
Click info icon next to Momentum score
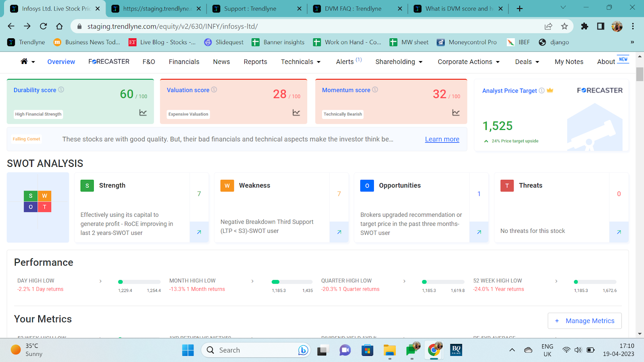pos(375,90)
